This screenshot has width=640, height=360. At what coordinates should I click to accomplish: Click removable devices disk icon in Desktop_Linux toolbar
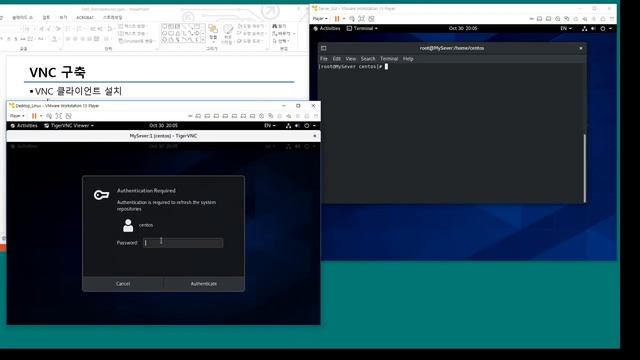click(x=198, y=116)
